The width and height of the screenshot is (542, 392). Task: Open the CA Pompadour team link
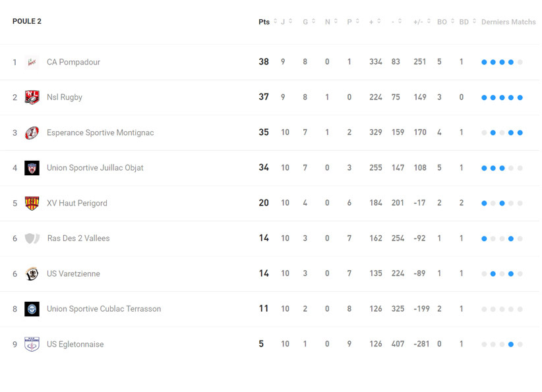tap(73, 63)
